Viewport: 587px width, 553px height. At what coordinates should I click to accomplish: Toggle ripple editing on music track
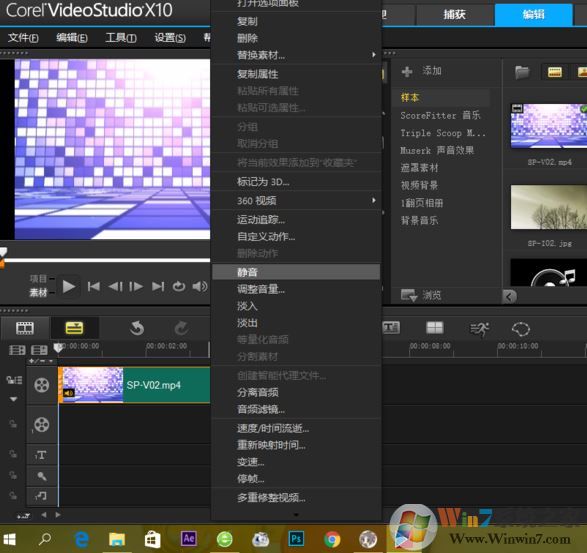click(13, 496)
